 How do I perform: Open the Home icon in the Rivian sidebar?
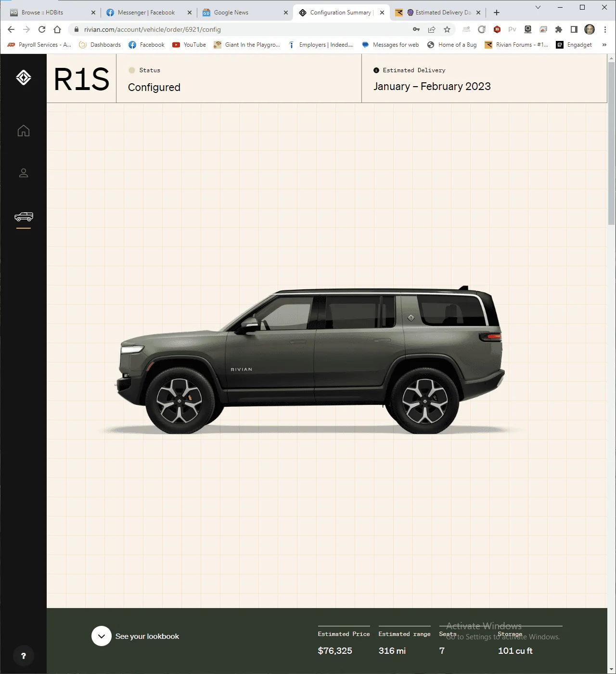24,130
